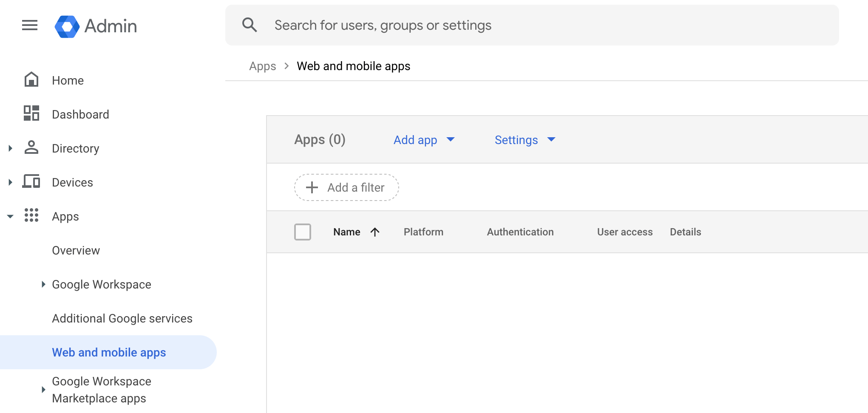Click the Apps nine-dot grid icon
Viewport: 868px width, 413px height.
point(31,215)
